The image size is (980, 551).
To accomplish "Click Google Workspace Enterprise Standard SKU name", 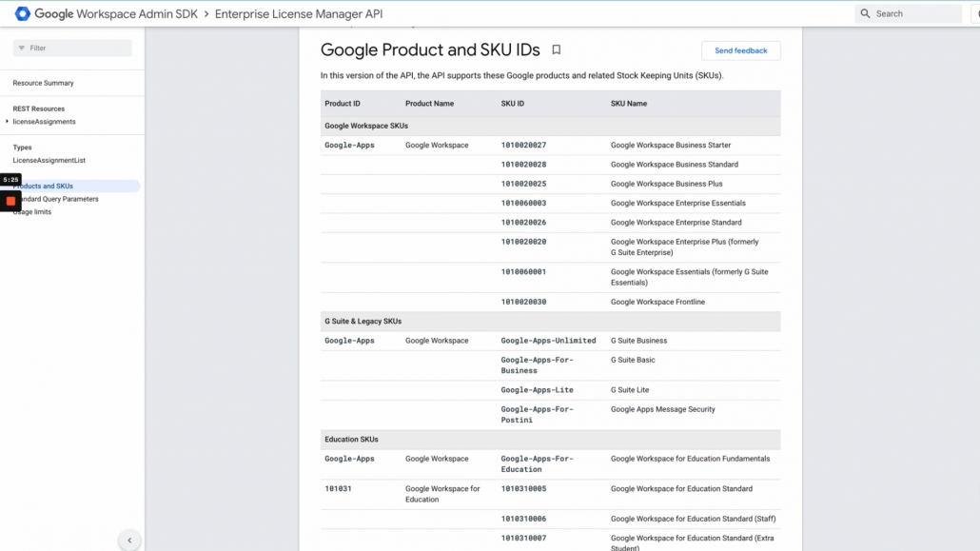I will click(676, 223).
